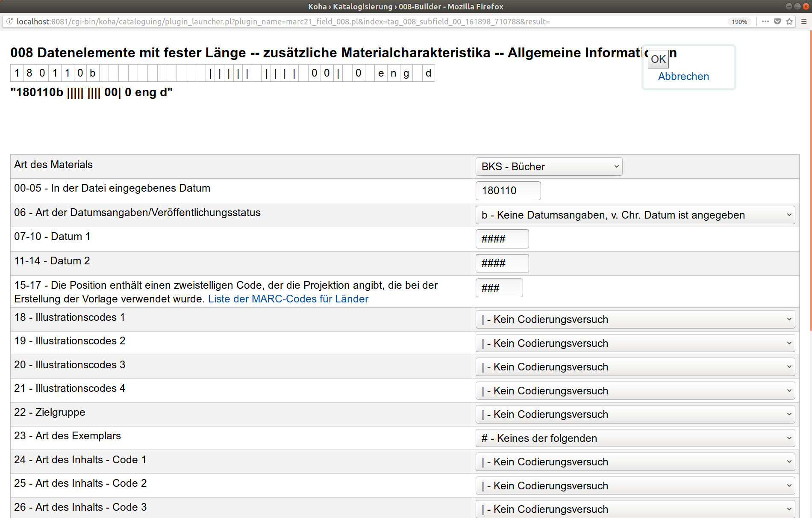Expand the 06 Veröffentlichungsstatus dropdown
Image resolution: width=812 pixels, height=518 pixels.
tap(635, 215)
